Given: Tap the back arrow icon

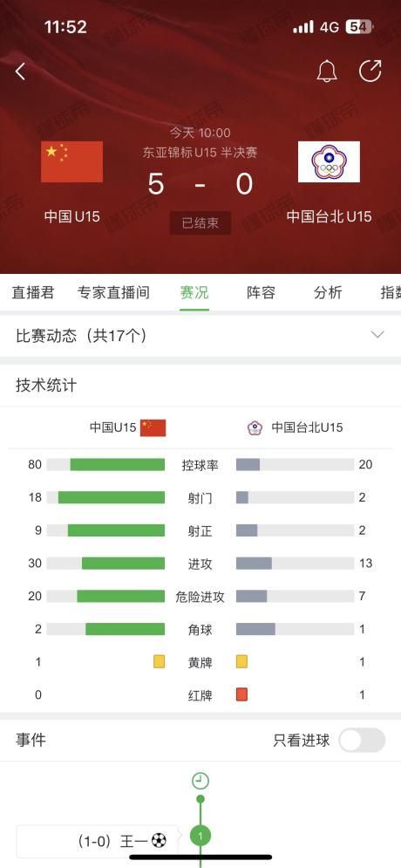Looking at the screenshot, I should [20, 72].
